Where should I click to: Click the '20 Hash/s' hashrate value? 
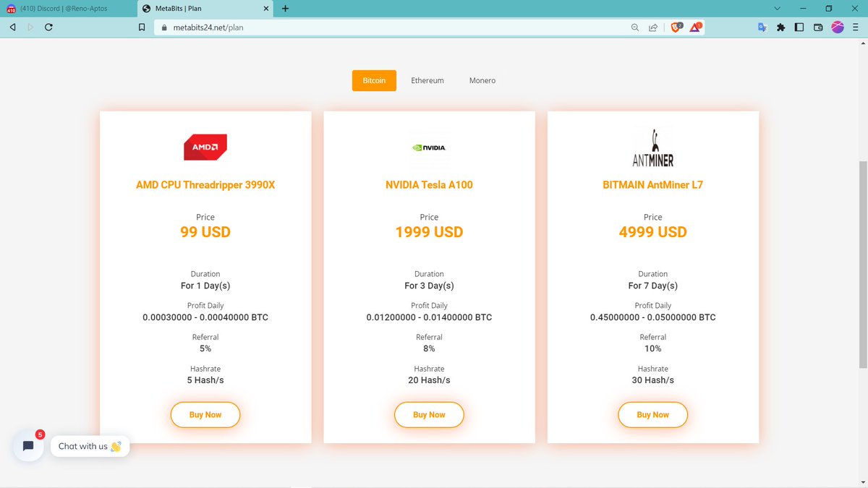(429, 380)
